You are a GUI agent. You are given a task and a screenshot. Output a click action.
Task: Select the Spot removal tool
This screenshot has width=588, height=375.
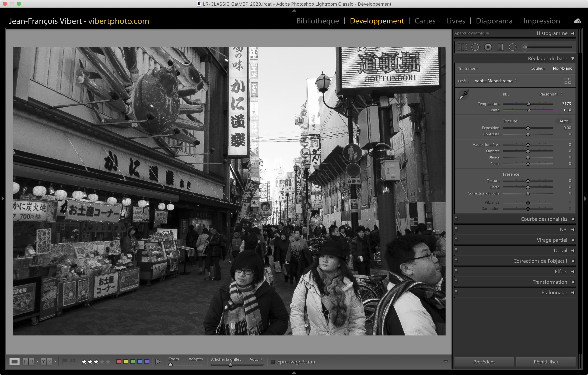475,47
